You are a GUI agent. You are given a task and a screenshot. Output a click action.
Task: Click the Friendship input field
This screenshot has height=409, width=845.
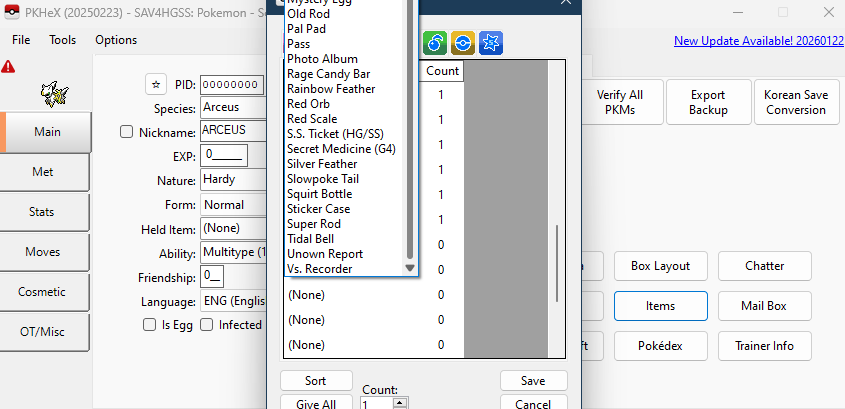pyautogui.click(x=212, y=277)
